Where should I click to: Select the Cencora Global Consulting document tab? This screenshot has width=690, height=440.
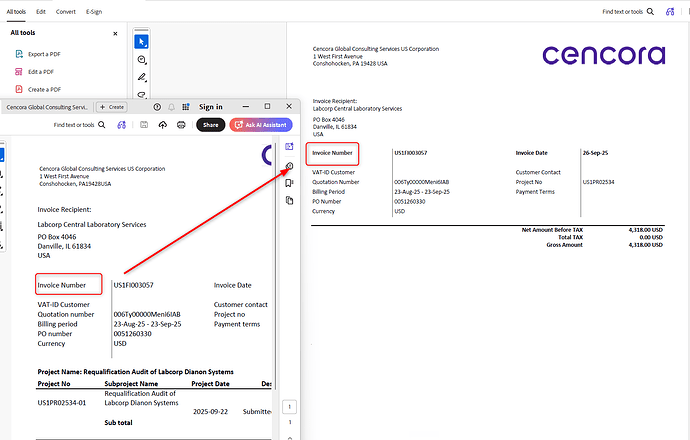coord(47,107)
